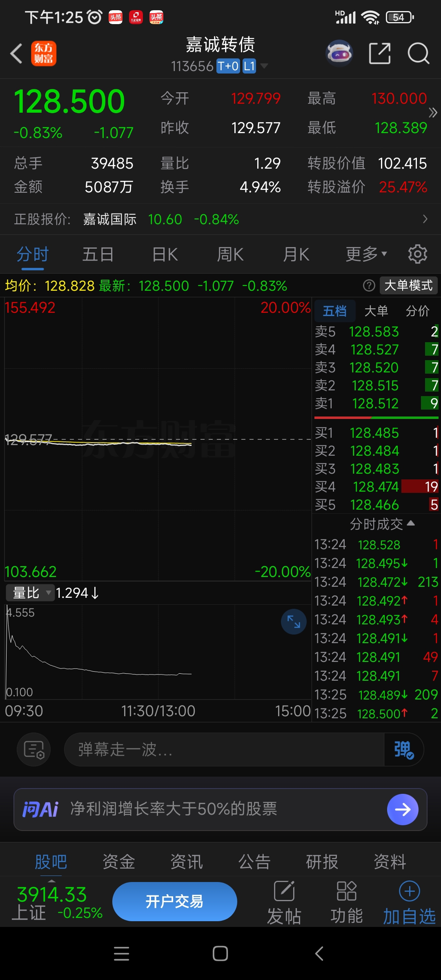Image resolution: width=441 pixels, height=980 pixels.
Task: Toggle 大单模式 button
Action: click(x=408, y=285)
